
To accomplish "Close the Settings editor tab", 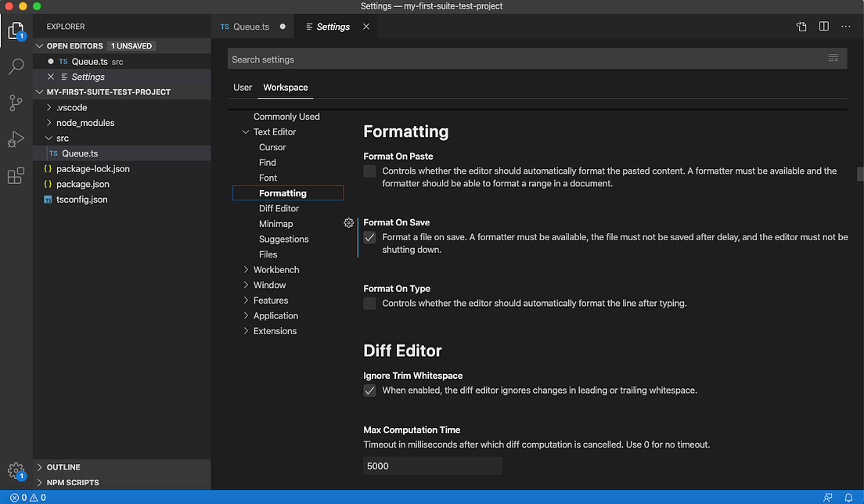I will (366, 27).
